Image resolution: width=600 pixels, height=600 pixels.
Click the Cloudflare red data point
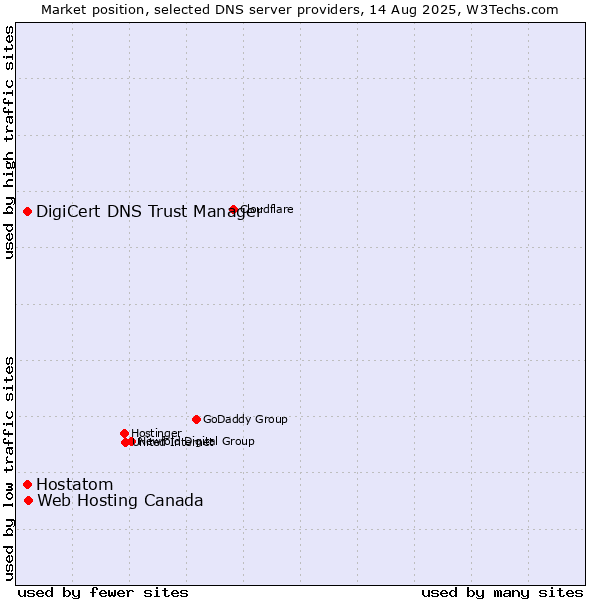(x=233, y=209)
